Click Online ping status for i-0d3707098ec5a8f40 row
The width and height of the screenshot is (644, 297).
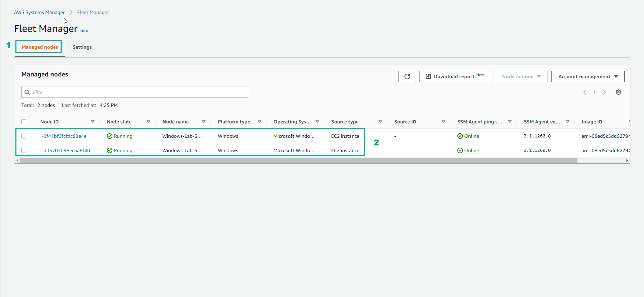click(x=468, y=150)
